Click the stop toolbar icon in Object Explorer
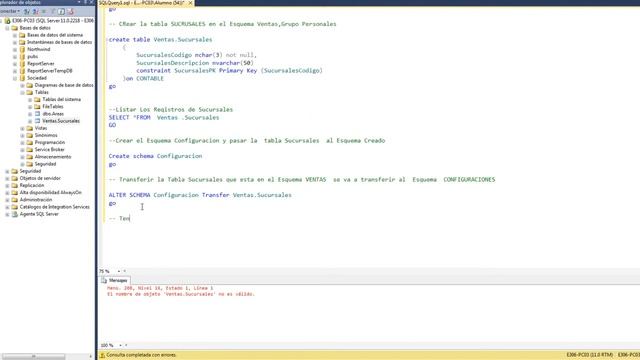Screen dimensions: 640x360 [x=44, y=11]
